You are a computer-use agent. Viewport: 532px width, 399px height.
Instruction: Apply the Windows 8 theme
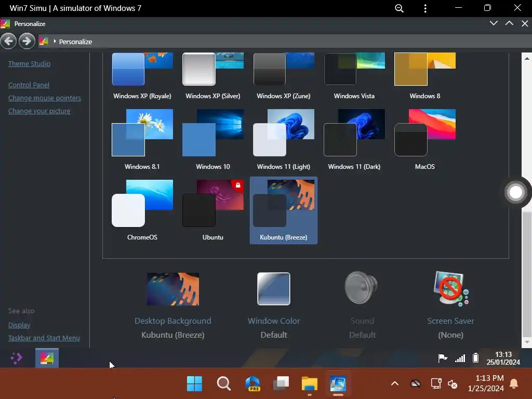(425, 76)
